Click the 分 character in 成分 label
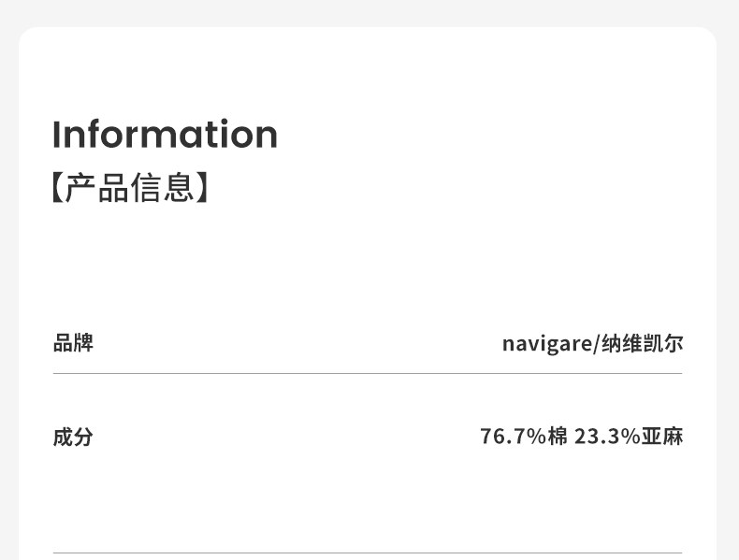 pos(83,437)
